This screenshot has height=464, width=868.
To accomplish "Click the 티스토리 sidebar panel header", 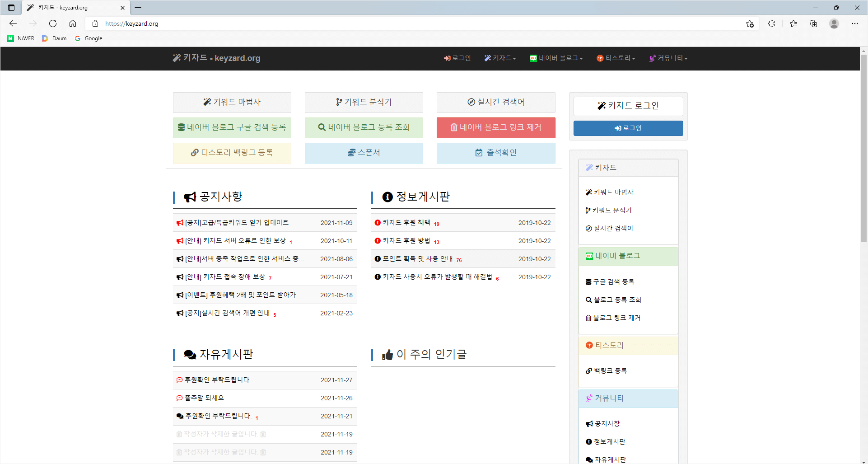I will [x=628, y=346].
